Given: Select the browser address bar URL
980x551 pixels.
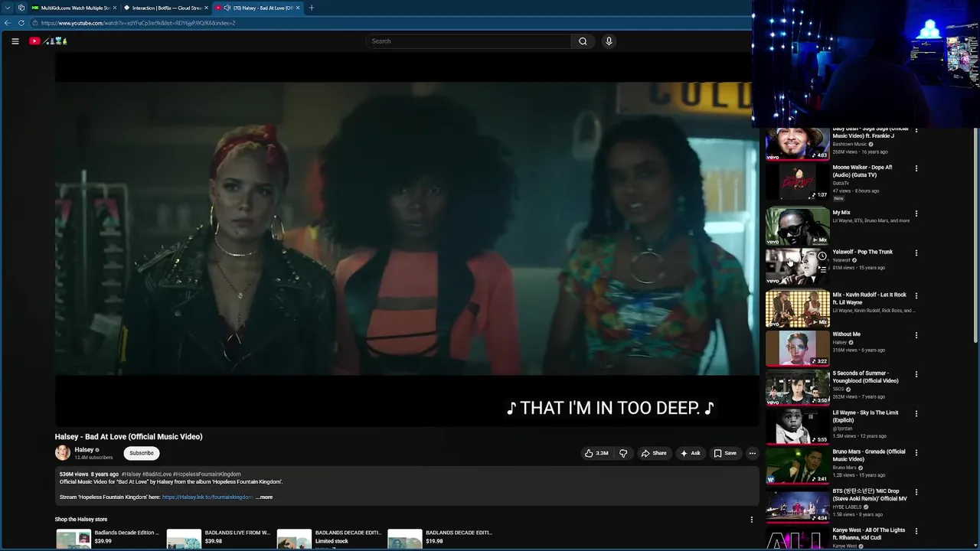Looking at the screenshot, I should [x=139, y=23].
